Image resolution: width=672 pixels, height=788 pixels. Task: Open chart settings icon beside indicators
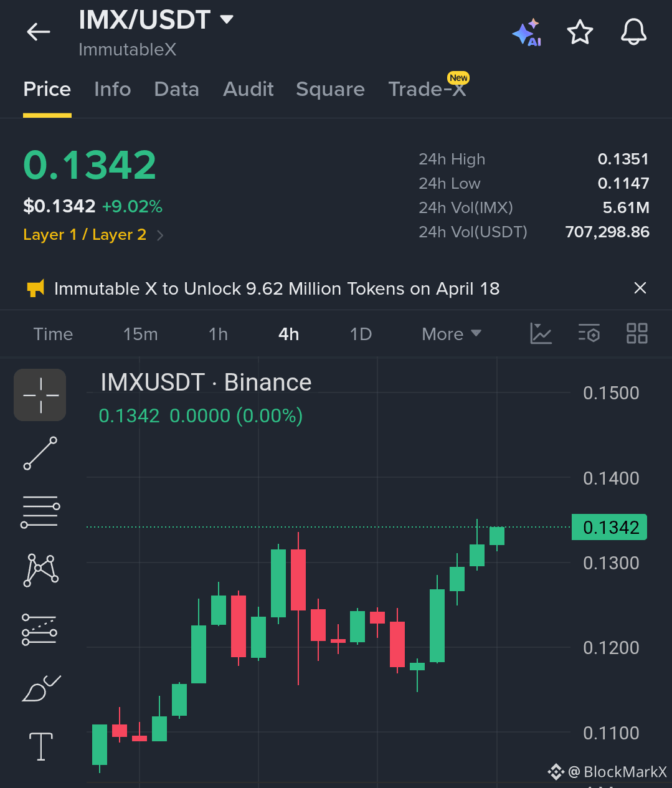pyautogui.click(x=589, y=333)
